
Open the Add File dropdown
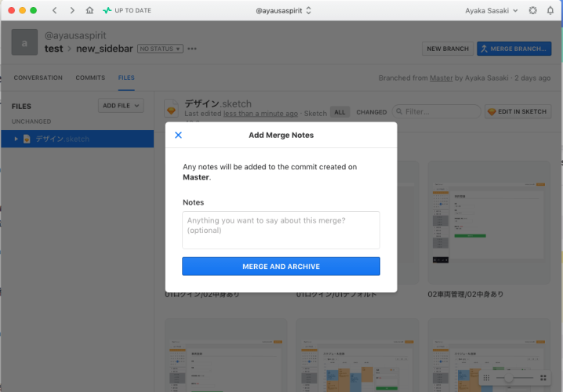[x=121, y=106]
